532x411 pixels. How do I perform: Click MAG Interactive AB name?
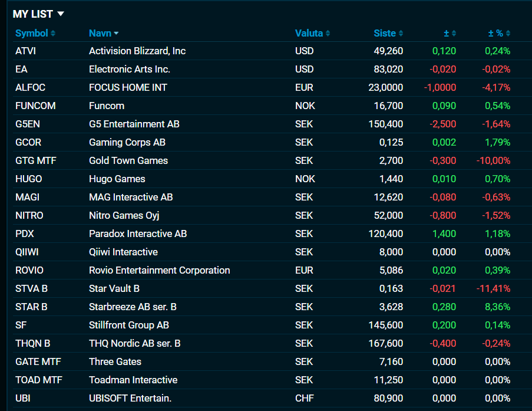point(131,198)
